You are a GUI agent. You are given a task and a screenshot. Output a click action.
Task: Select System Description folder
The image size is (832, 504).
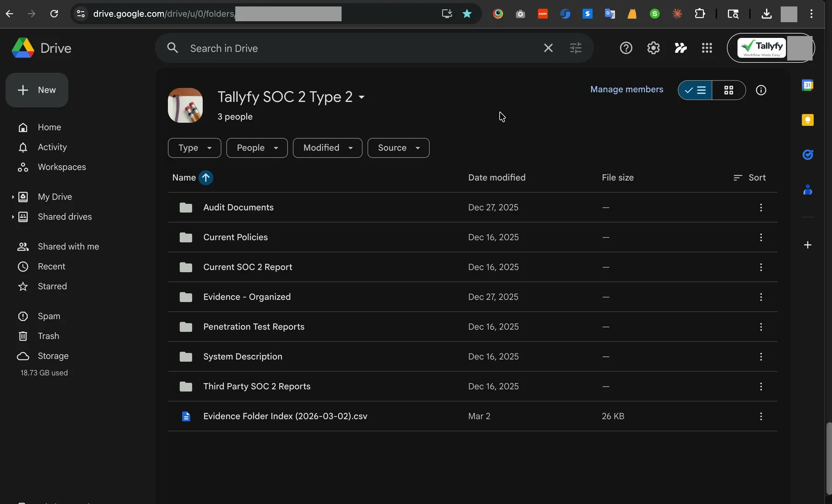(472, 357)
